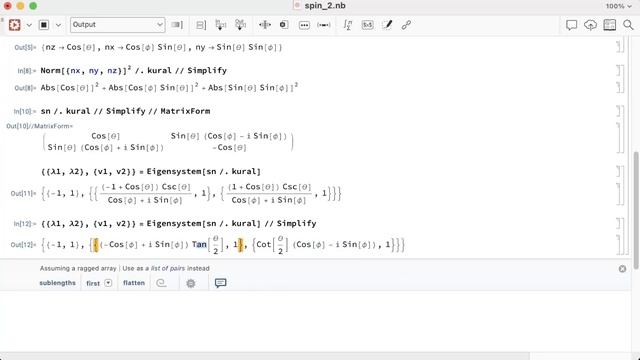Click the 'sublengths' suggestion button
The image size is (640, 360).
[x=58, y=283]
